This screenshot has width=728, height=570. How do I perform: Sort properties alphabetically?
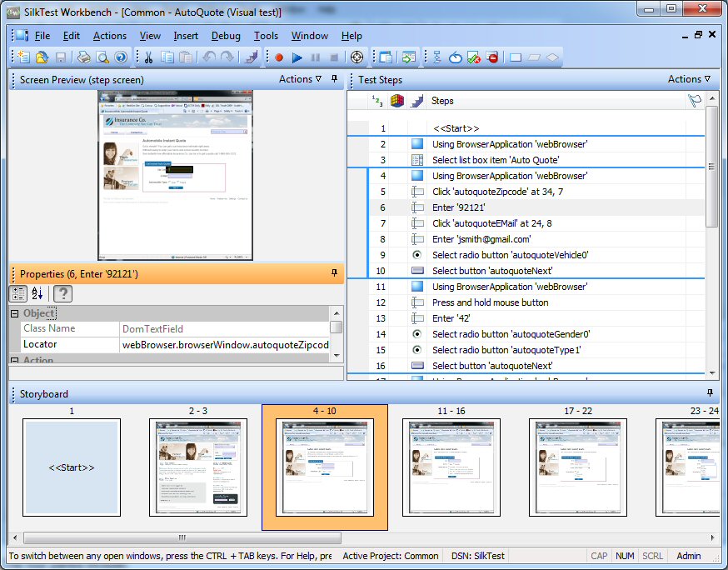coord(36,293)
